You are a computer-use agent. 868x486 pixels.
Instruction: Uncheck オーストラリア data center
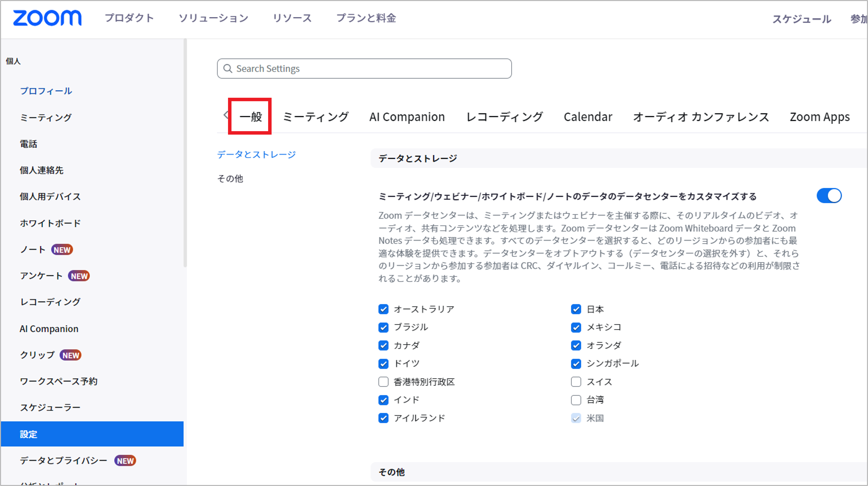click(x=383, y=309)
